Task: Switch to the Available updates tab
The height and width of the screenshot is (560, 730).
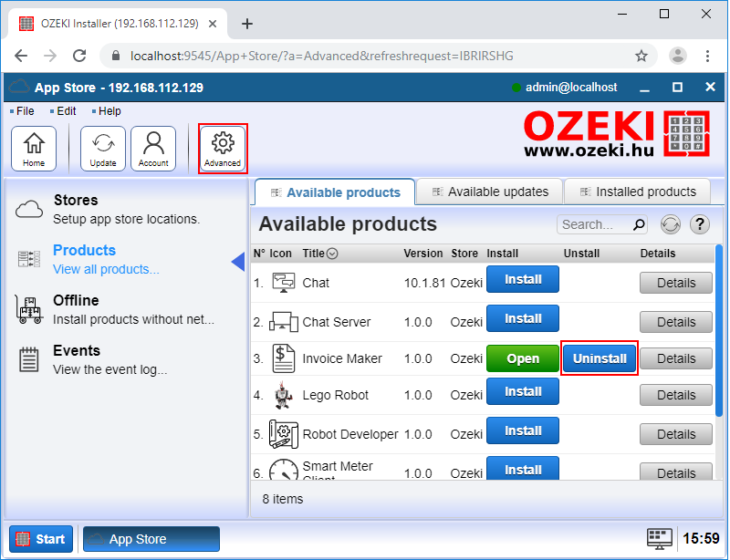Action: [490, 192]
